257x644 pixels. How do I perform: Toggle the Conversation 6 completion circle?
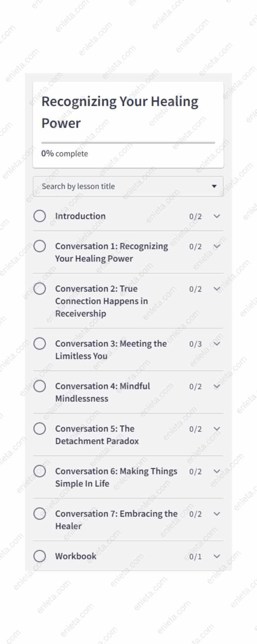(39, 471)
